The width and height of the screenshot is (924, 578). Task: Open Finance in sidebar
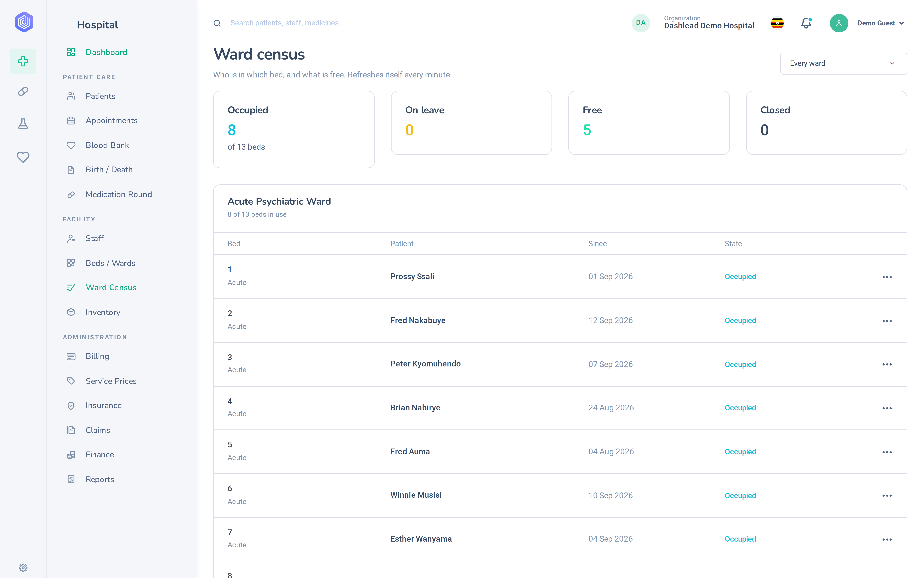[100, 455]
